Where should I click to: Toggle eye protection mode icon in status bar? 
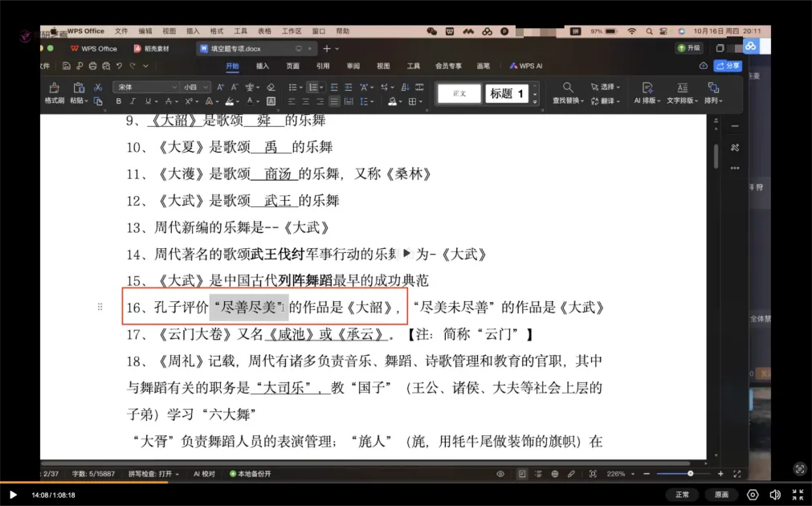click(x=500, y=474)
